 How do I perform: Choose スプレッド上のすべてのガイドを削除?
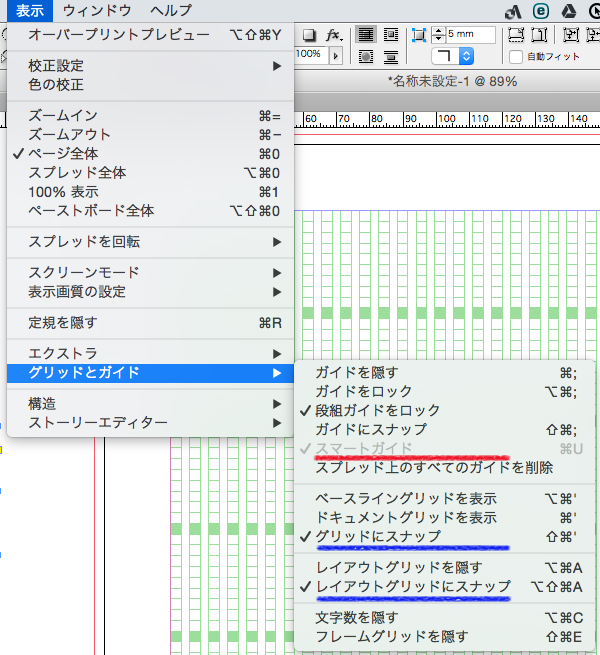tap(445, 467)
